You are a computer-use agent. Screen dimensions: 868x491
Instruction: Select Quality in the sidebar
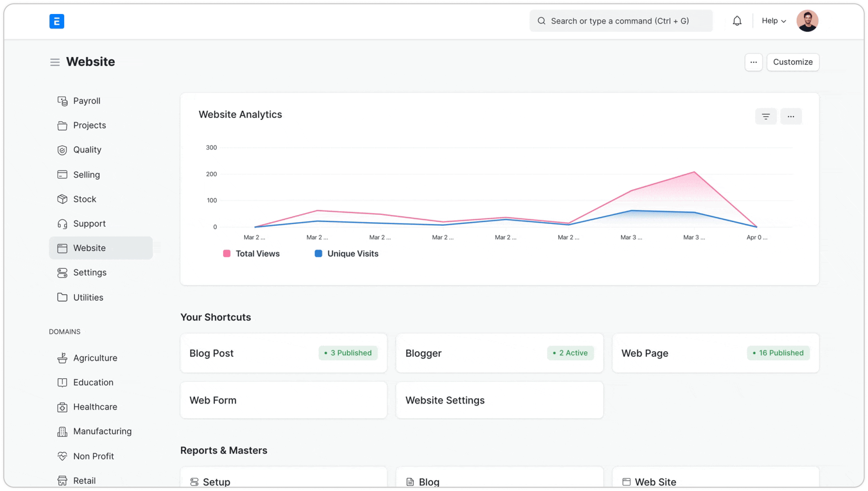coord(87,150)
